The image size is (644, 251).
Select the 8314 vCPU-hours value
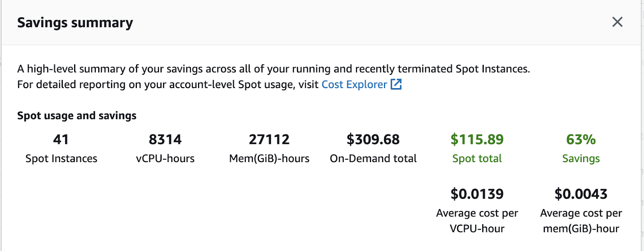click(x=165, y=140)
